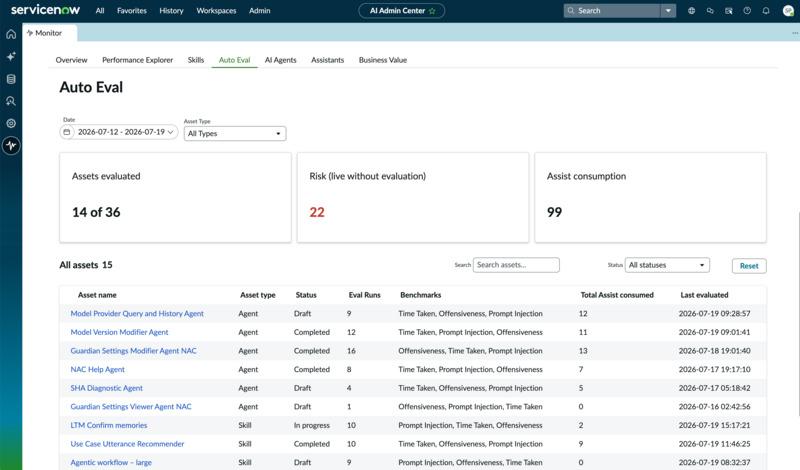Viewport: 800px width, 470px height.
Task: Open the settings gear icon in sidebar
Action: [x=11, y=123]
